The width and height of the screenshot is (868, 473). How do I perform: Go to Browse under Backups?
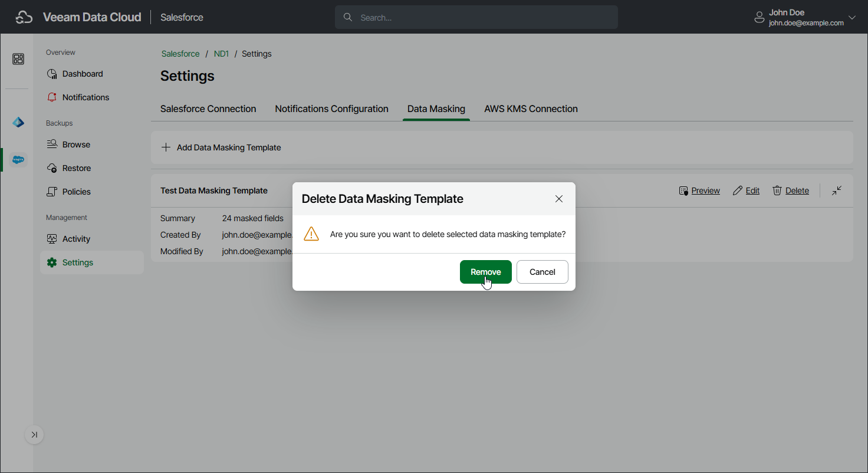92,144
